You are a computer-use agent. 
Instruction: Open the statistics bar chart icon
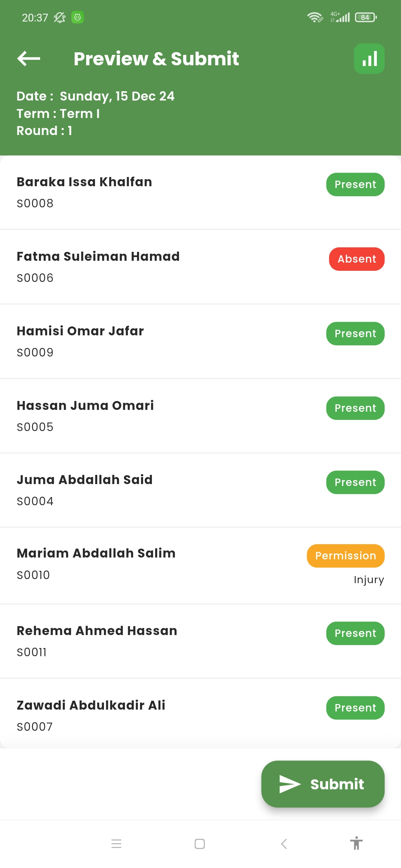(369, 59)
